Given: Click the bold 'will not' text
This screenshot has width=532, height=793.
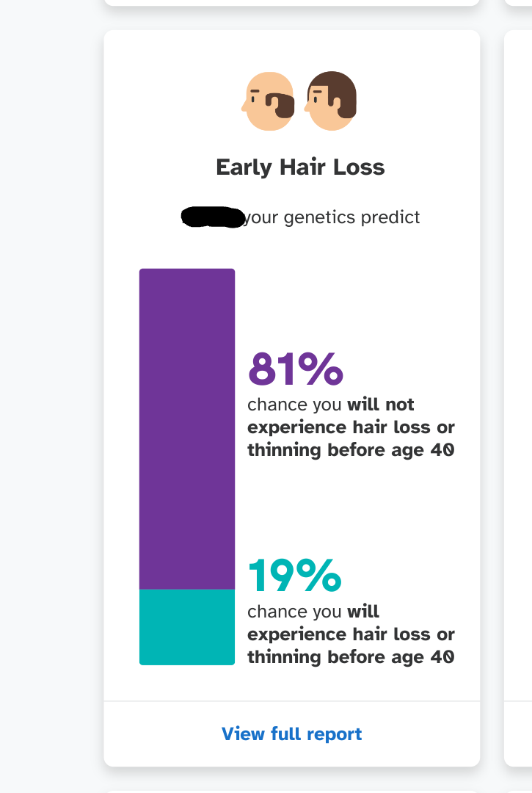Looking at the screenshot, I should 381,405.
